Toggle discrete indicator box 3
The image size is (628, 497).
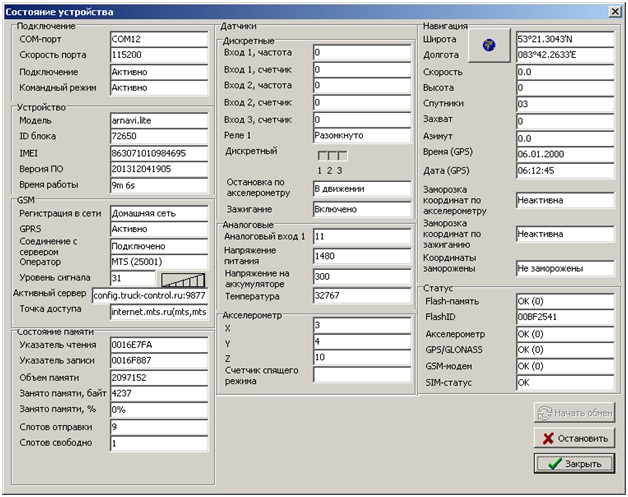point(341,156)
